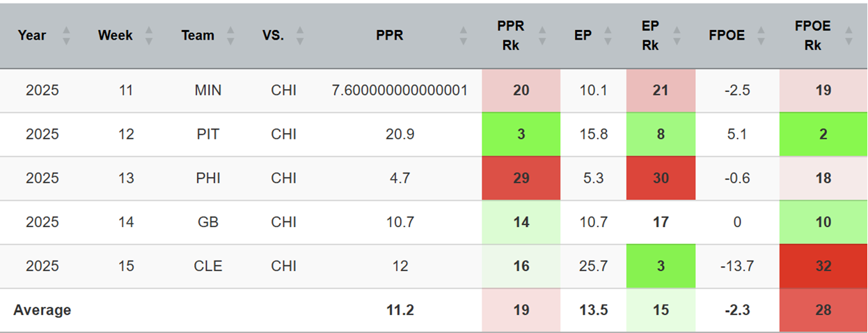Click the sort arrows right of EP header

(x=608, y=36)
